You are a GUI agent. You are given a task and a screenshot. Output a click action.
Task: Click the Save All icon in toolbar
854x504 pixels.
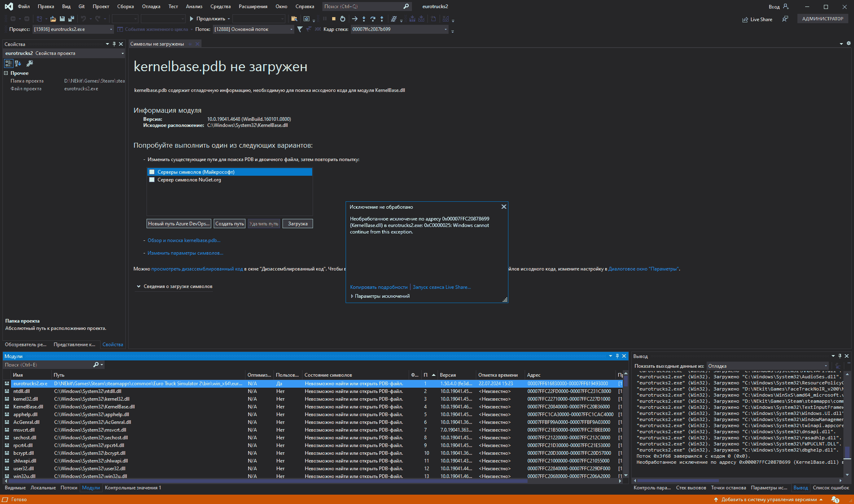coord(71,19)
